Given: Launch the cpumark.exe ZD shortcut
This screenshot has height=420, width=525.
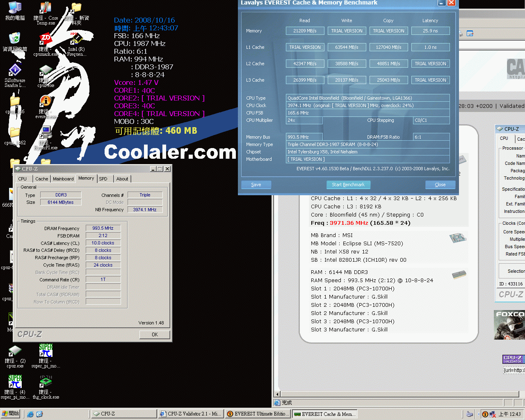Looking at the screenshot, I should tap(46, 44).
